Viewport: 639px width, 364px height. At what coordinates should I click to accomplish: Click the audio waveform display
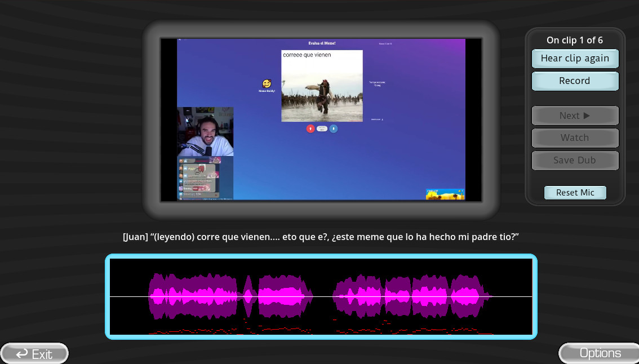point(321,297)
